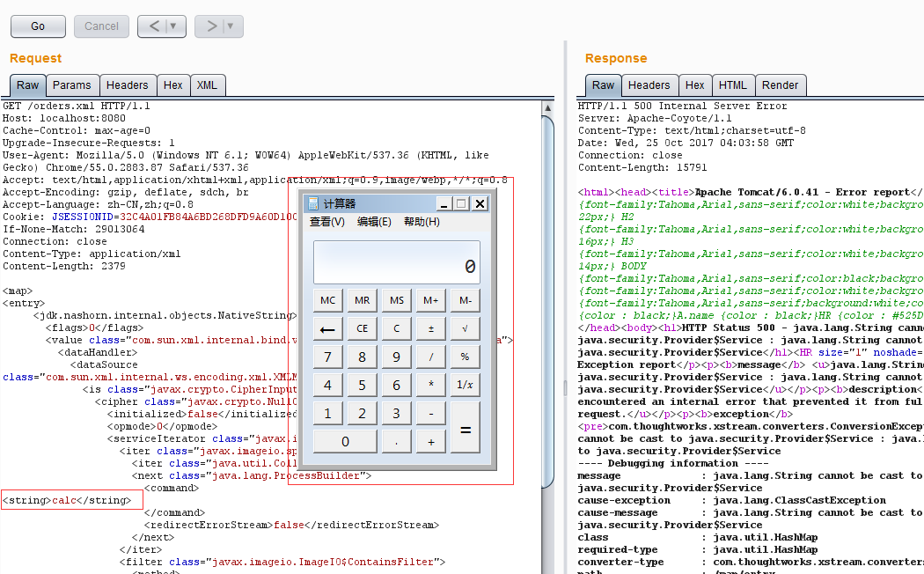Open the forward history dropdown arrow
The image size is (924, 574).
pos(231,26)
